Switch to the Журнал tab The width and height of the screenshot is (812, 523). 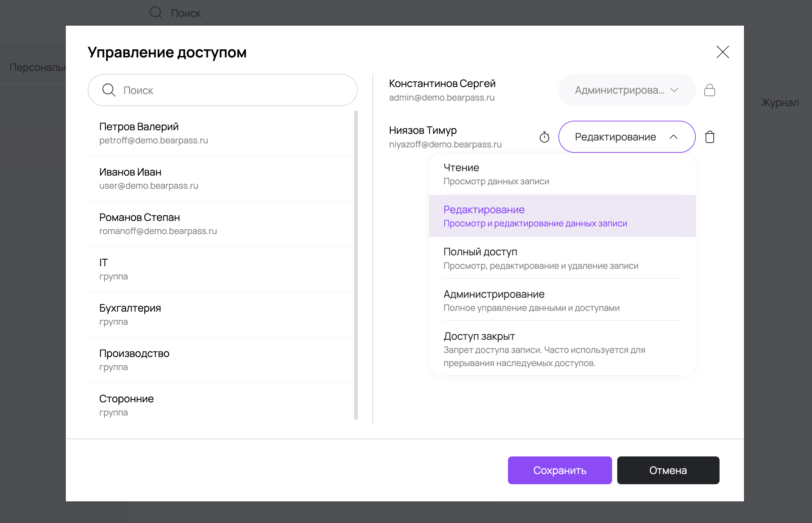779,102
